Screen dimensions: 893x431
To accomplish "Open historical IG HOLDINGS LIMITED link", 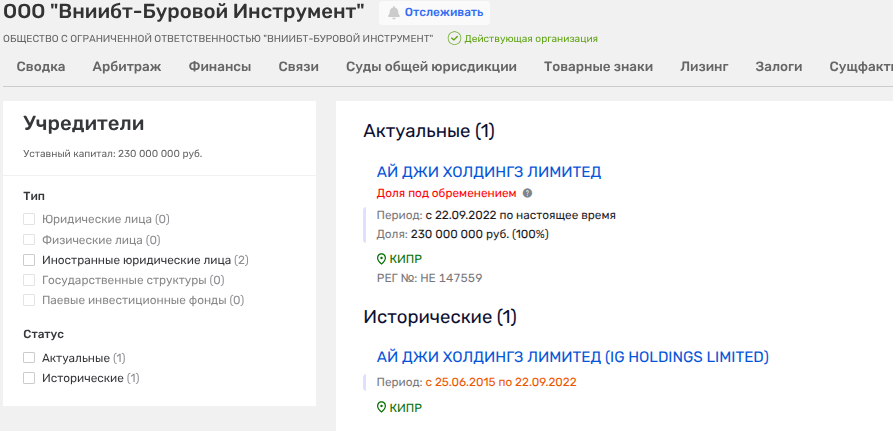I will [x=572, y=357].
